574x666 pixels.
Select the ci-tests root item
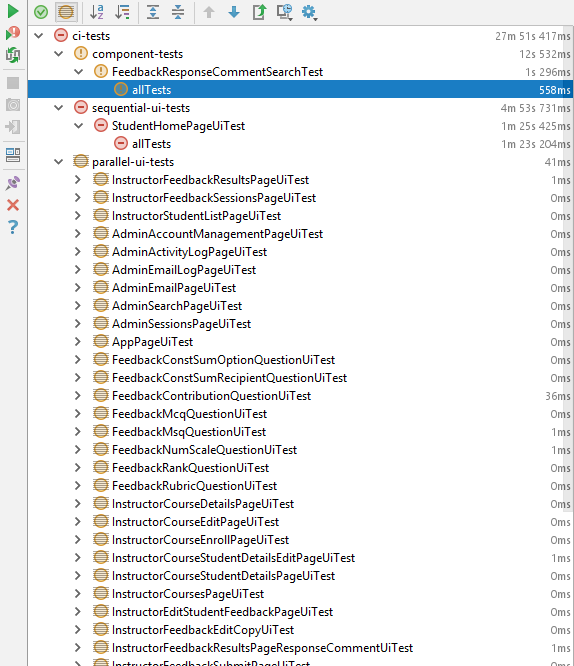click(300, 36)
